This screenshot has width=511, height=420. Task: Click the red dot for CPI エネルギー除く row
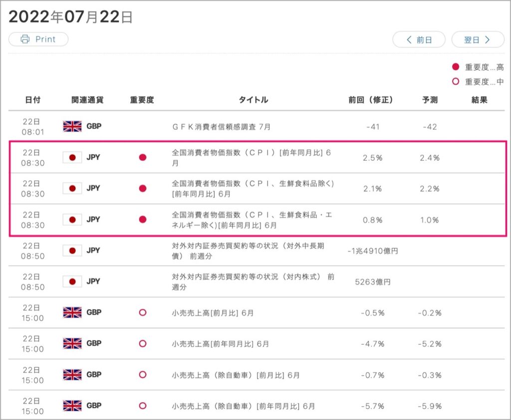(142, 219)
